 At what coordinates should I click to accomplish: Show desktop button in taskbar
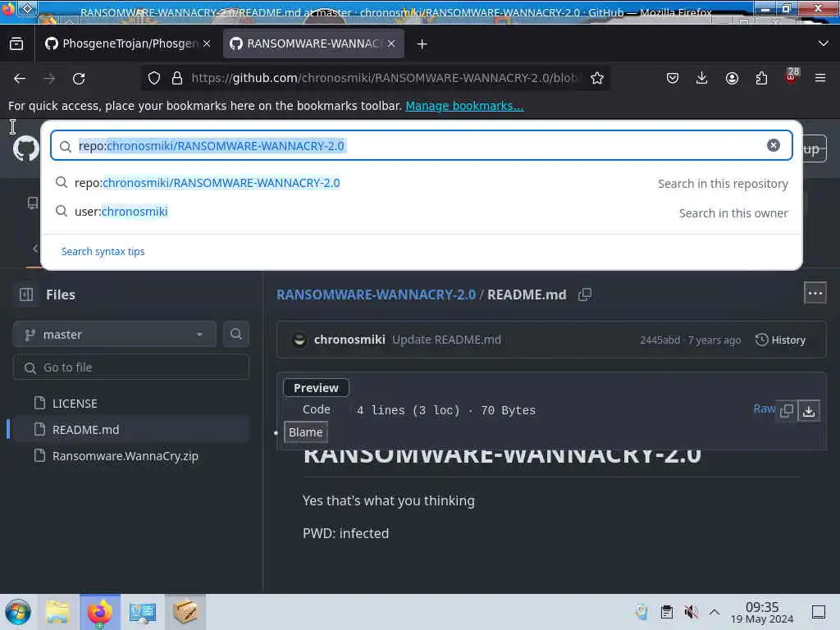coord(819,612)
